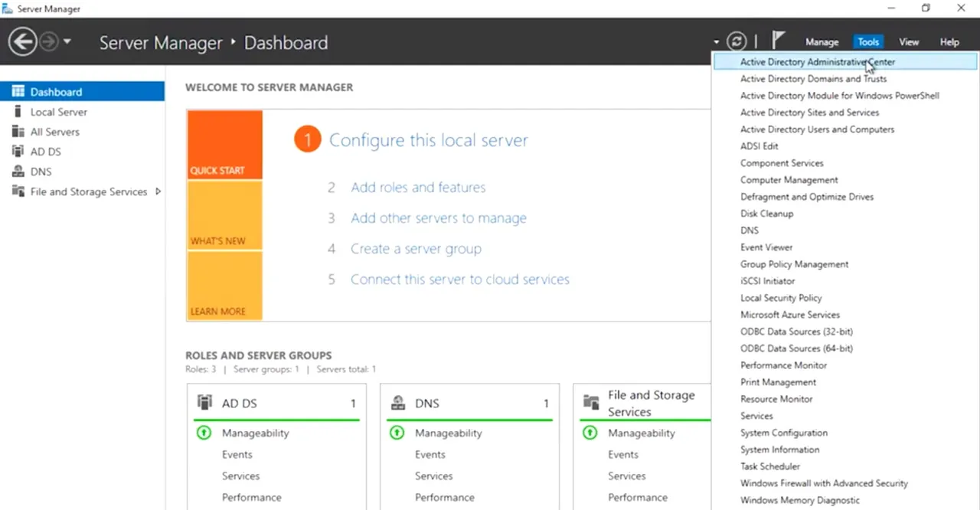Click File and Storage Services icon in sidebar

tap(18, 191)
